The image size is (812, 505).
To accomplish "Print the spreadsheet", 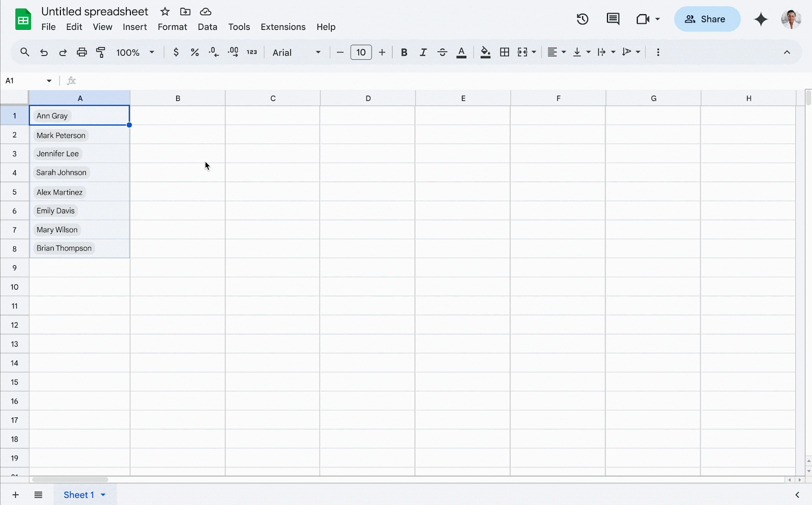I will [x=82, y=52].
